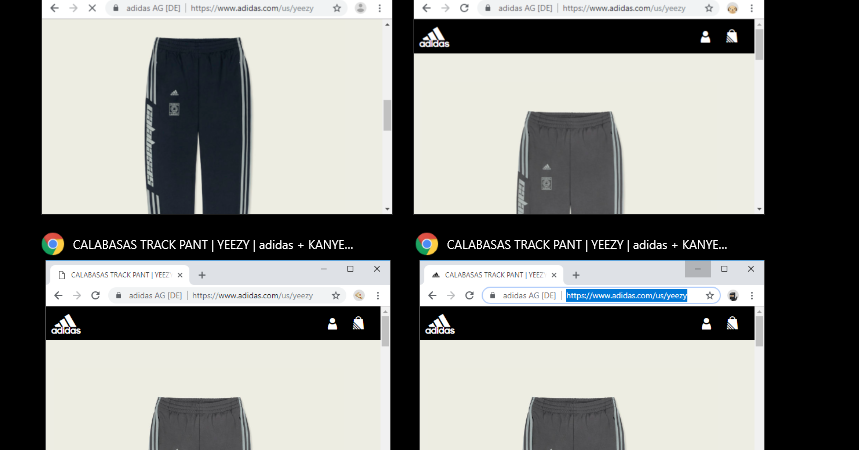Open the account icon in the bottom-left adidas header
The width and height of the screenshot is (859, 450).
tap(332, 324)
